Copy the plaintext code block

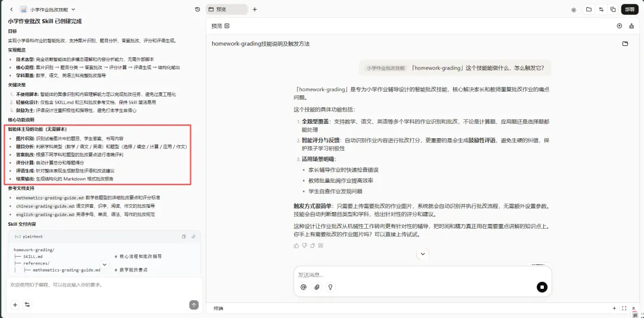click(x=184, y=236)
